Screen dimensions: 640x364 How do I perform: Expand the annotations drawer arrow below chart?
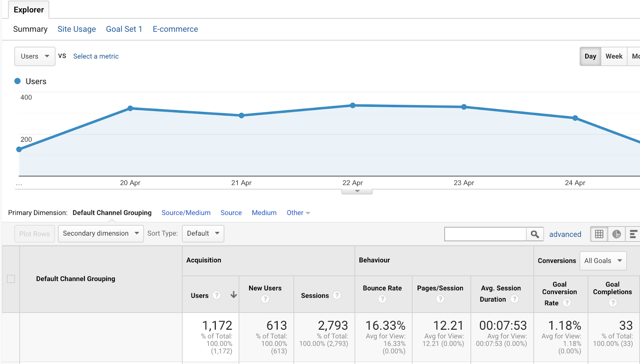(357, 192)
